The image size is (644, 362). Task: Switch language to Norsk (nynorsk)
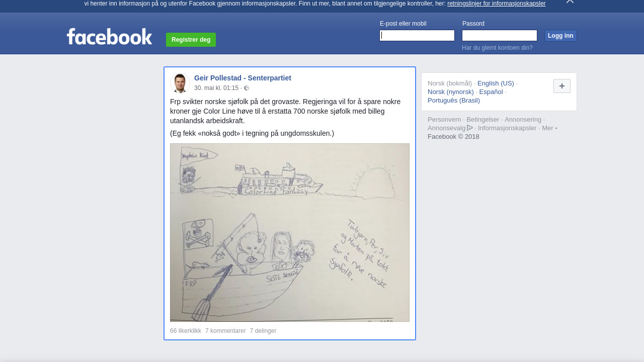click(451, 92)
